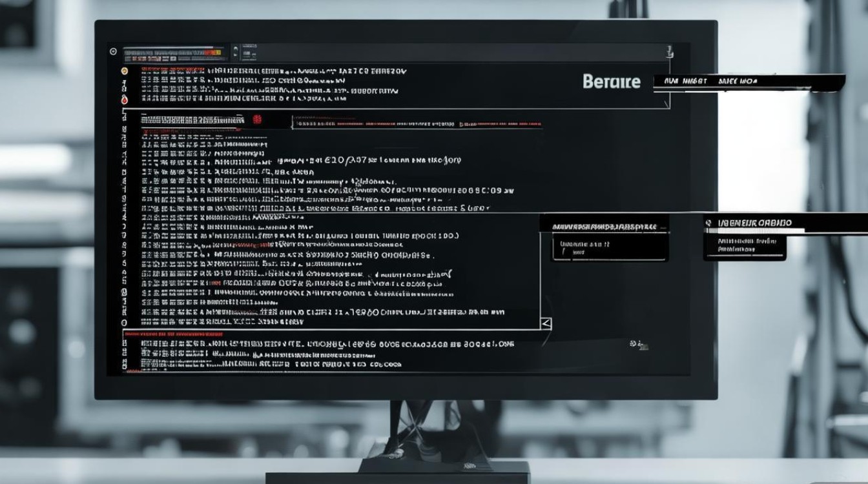Click the colored progress meter in top toolbar

(173, 51)
